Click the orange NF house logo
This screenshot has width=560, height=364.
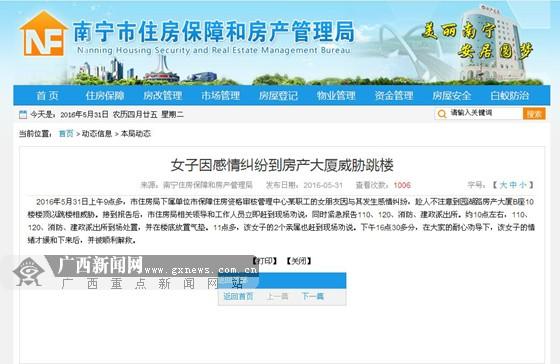(44, 33)
